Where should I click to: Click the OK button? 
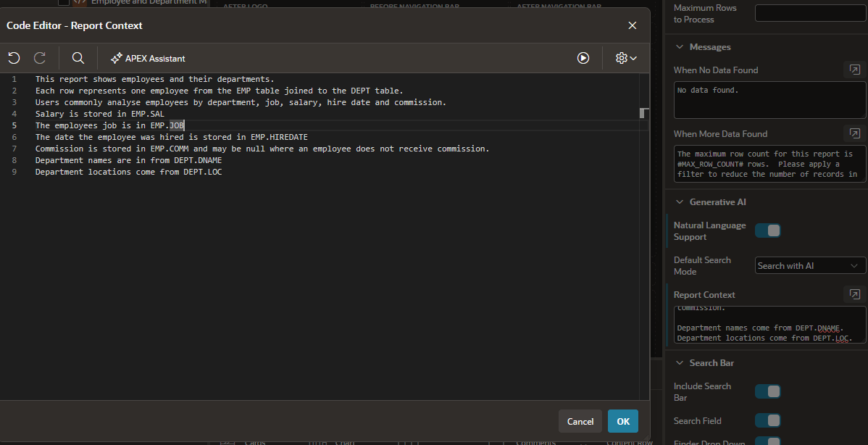pyautogui.click(x=623, y=421)
